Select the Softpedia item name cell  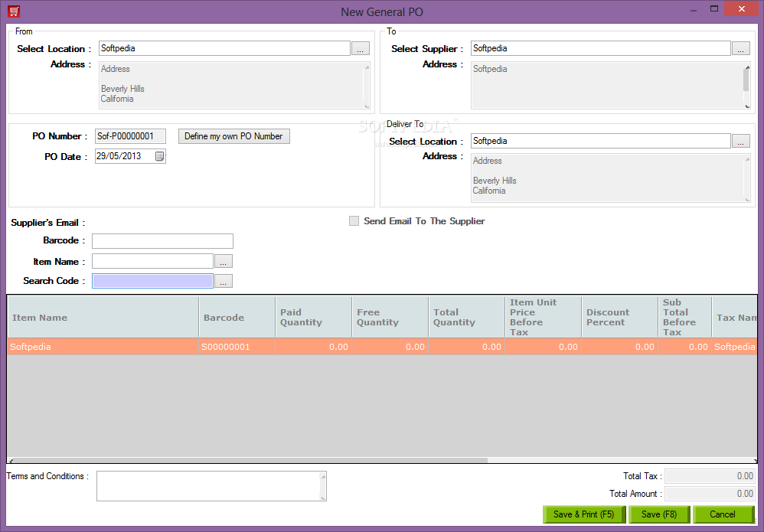103,347
